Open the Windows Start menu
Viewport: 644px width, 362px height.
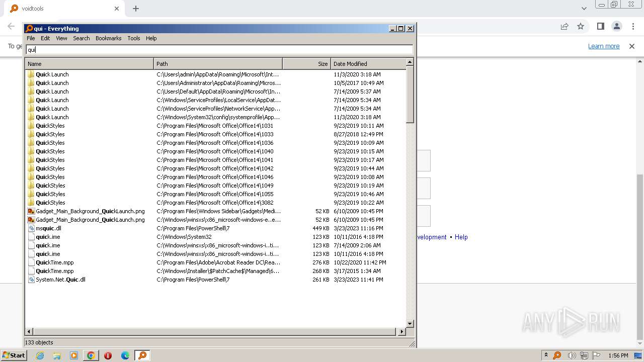tap(14, 355)
